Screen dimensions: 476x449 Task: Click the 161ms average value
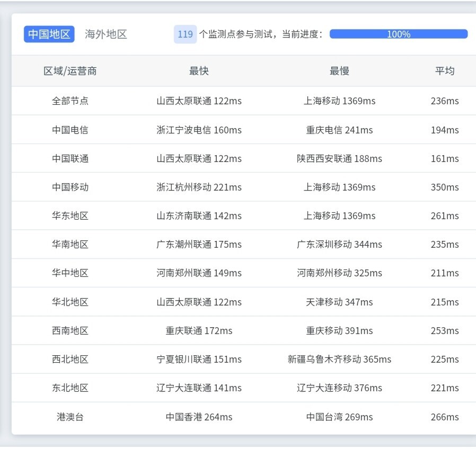[445, 158]
